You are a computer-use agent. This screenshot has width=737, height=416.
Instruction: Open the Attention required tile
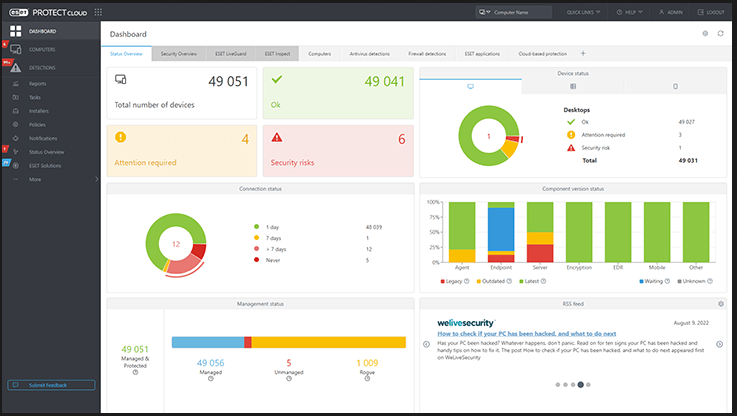tap(182, 151)
